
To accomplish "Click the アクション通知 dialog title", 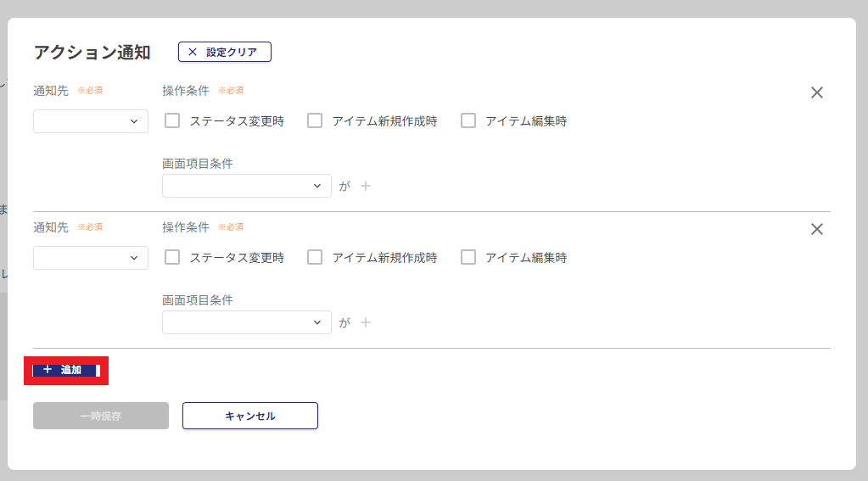I will pyautogui.click(x=92, y=53).
